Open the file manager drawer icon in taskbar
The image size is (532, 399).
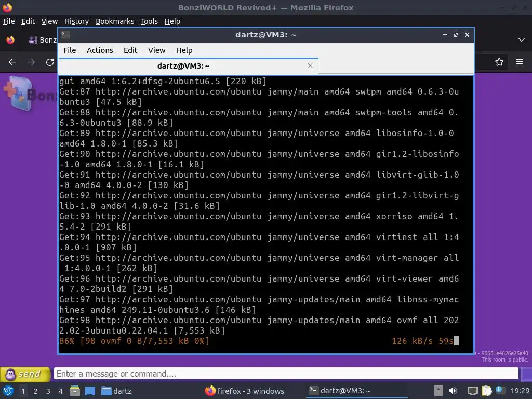point(75,391)
